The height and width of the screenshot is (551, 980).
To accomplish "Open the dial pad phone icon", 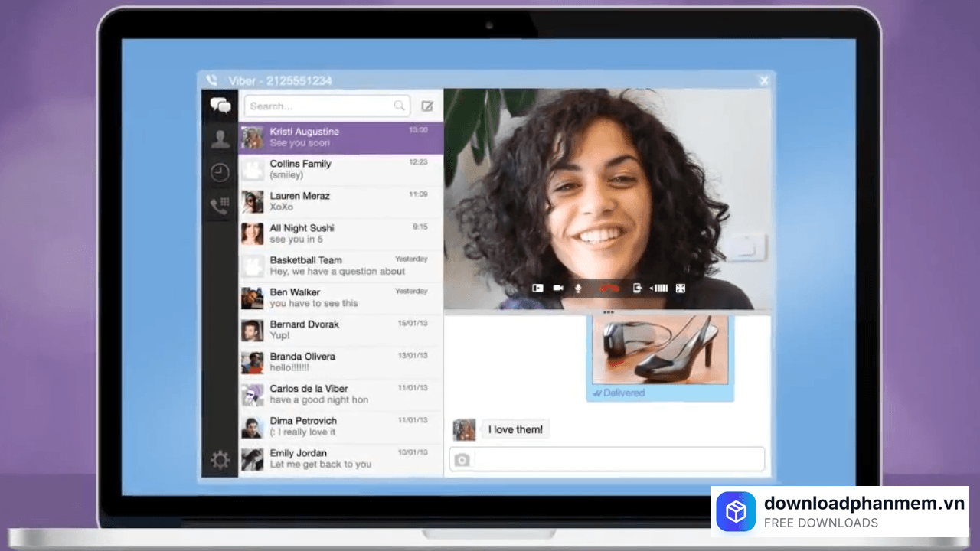I will (x=220, y=205).
